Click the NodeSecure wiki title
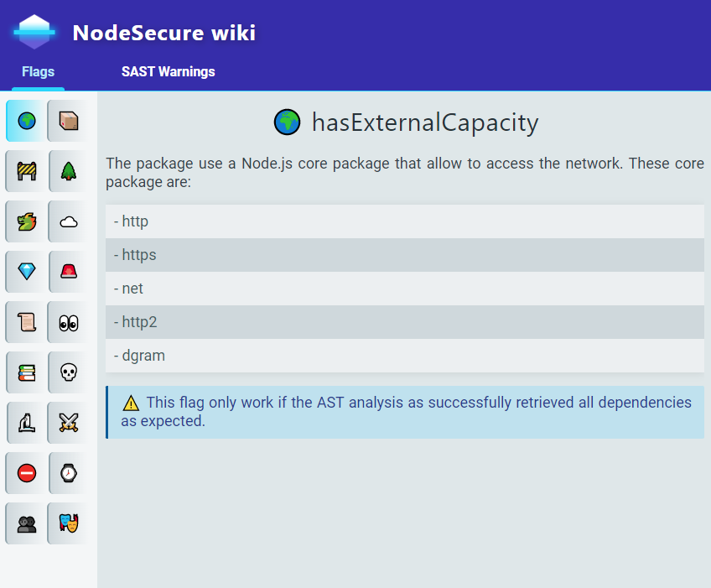This screenshot has width=711, height=588. point(164,33)
